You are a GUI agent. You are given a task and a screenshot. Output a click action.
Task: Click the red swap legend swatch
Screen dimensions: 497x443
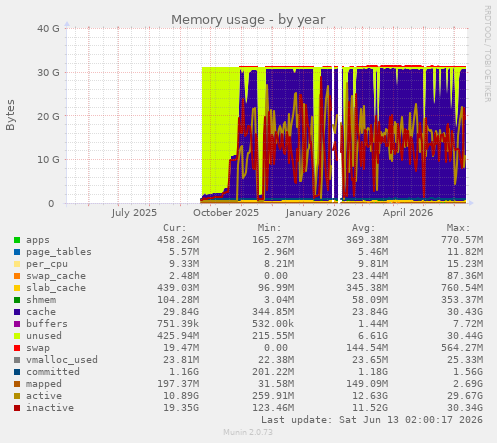click(17, 348)
